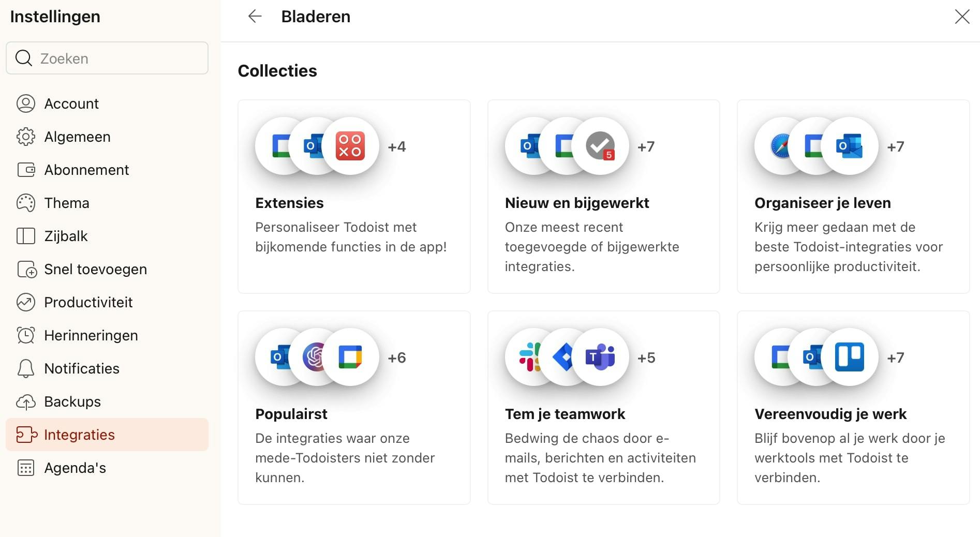Screen dimensions: 980x537
Task: Select Abonnement in the sidebar
Action: [86, 170]
